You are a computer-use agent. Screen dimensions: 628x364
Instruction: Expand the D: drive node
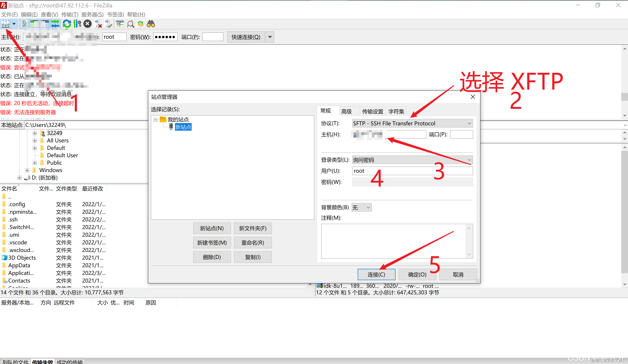pyautogui.click(x=19, y=178)
